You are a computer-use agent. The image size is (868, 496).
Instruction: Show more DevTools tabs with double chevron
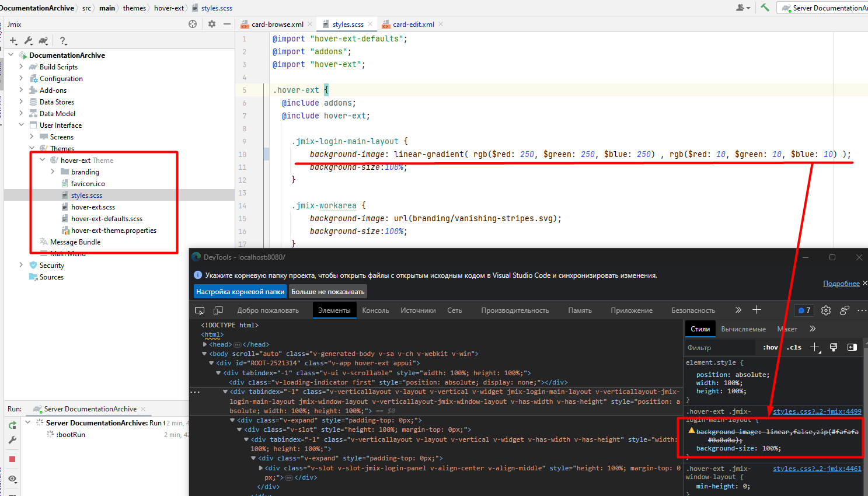point(738,310)
